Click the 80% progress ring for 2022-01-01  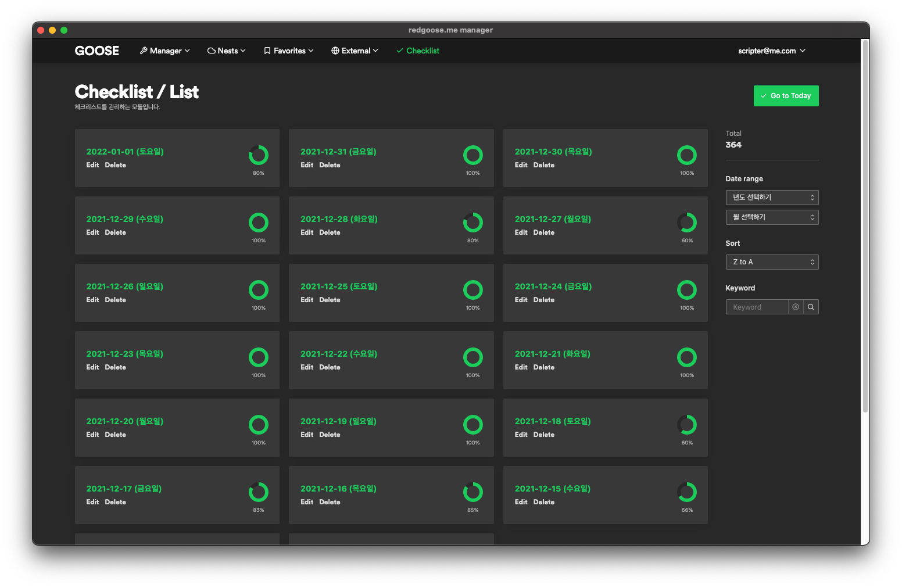coord(259,155)
